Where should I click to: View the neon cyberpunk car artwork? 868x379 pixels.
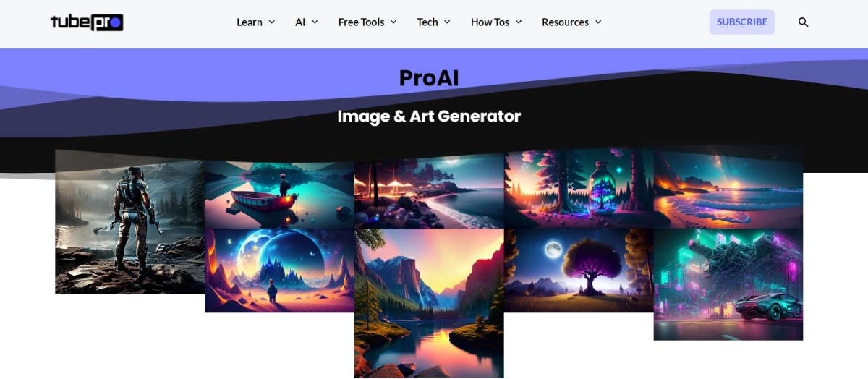[x=728, y=284]
